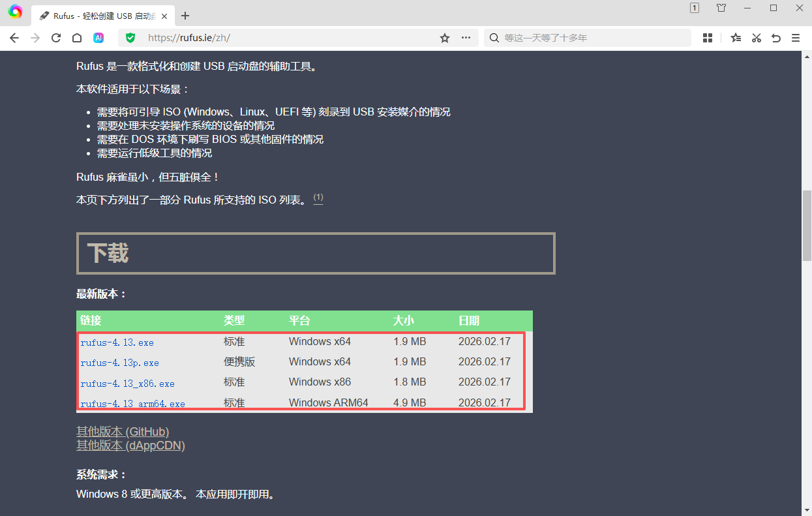Open 其他版本 (GitHub) link

click(123, 432)
